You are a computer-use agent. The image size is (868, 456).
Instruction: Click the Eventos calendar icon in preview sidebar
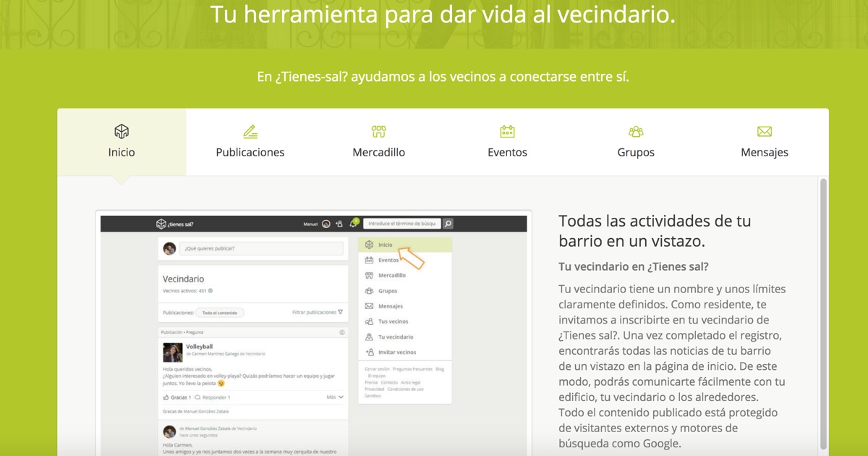370,260
